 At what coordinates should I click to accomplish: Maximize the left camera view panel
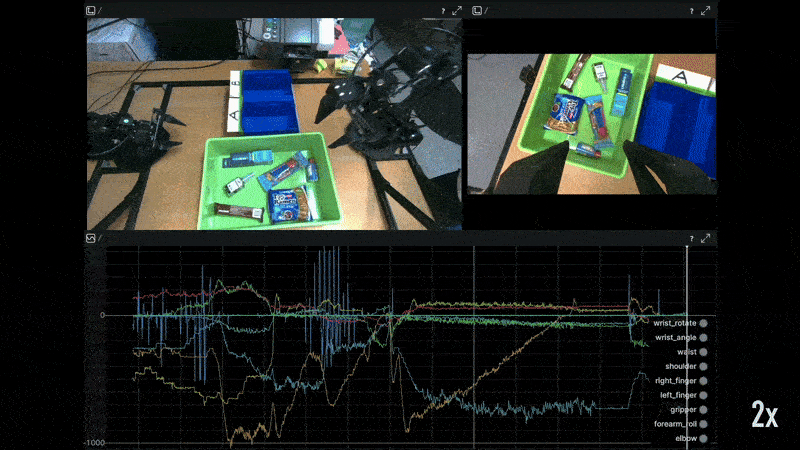[457, 10]
